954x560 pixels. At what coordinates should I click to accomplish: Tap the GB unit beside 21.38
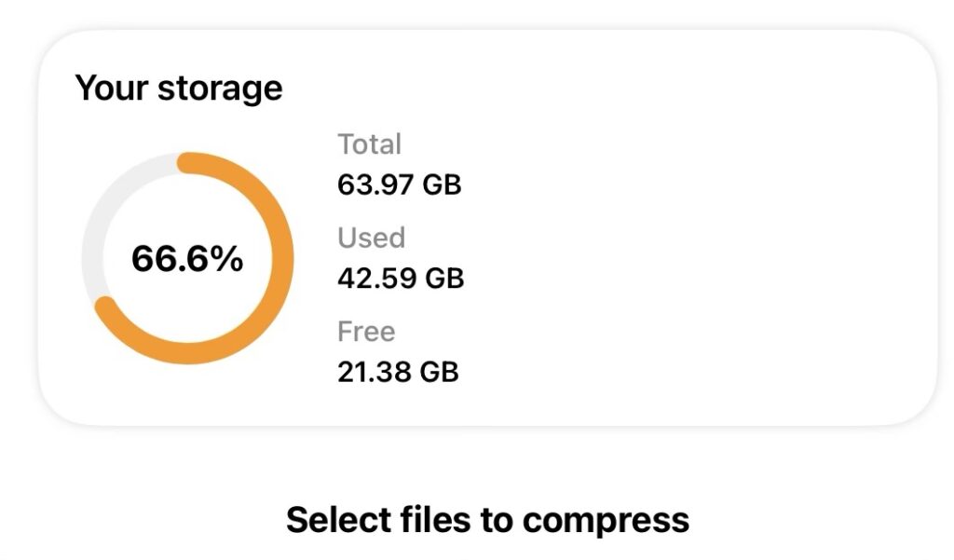[x=439, y=372]
